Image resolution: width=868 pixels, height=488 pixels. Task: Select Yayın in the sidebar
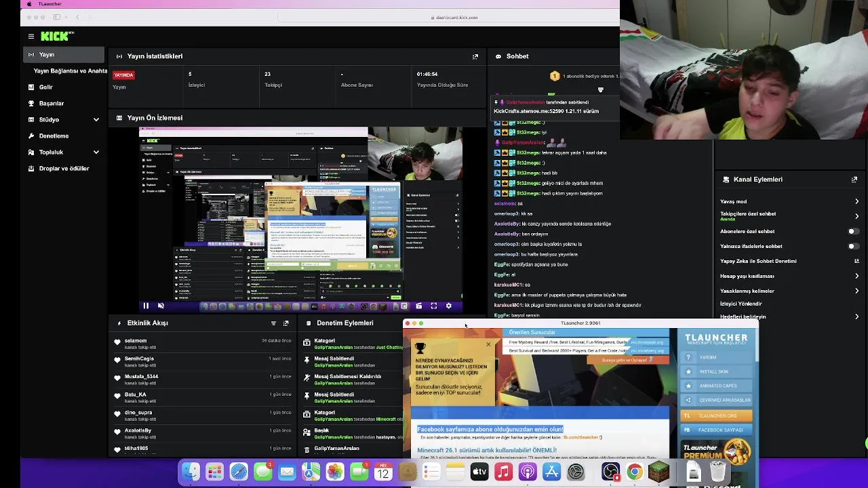click(64, 54)
